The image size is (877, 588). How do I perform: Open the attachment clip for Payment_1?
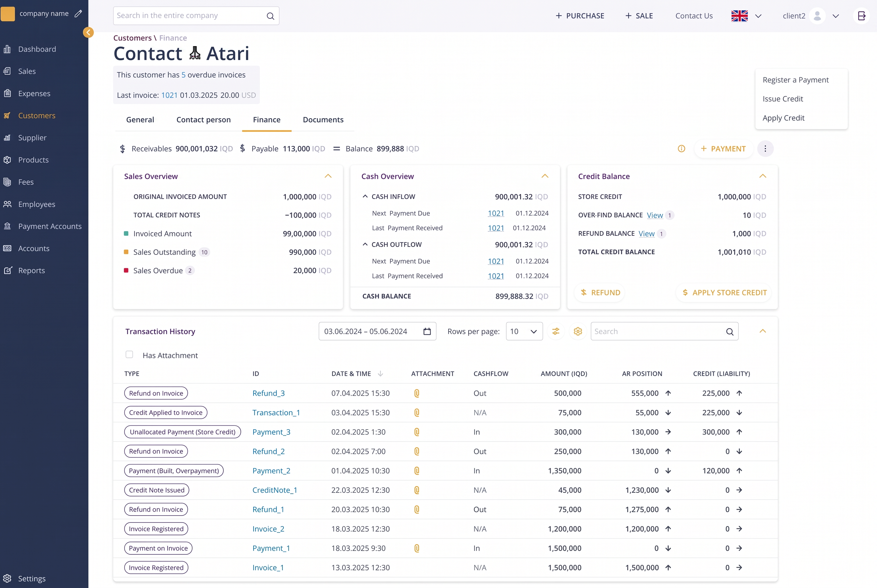pos(417,548)
